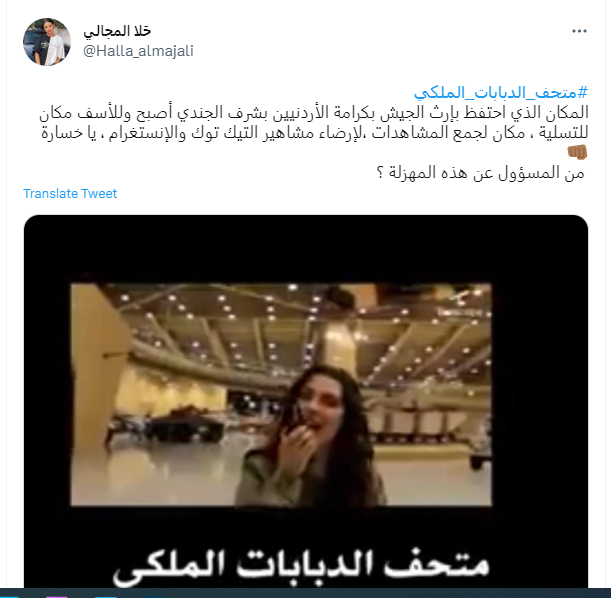Open the hashtag #متحف_الدبابات_الملكي
The height and width of the screenshot is (598, 611).
point(501,93)
